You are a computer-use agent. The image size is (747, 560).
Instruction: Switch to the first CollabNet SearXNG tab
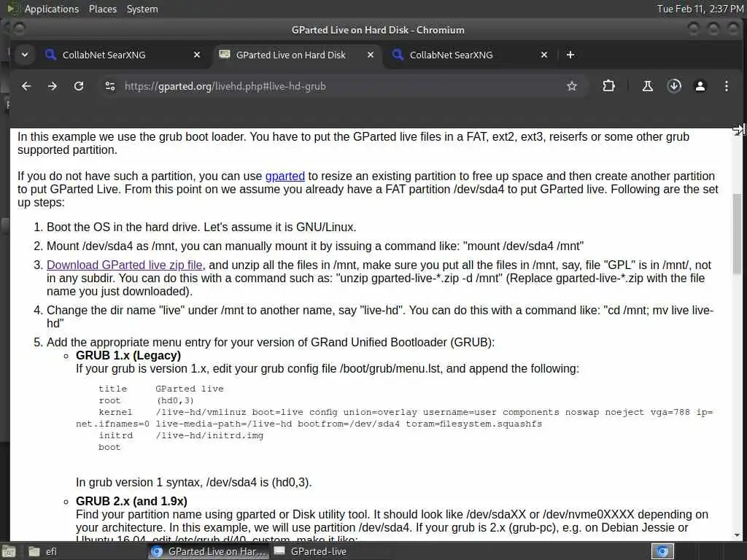coord(123,55)
